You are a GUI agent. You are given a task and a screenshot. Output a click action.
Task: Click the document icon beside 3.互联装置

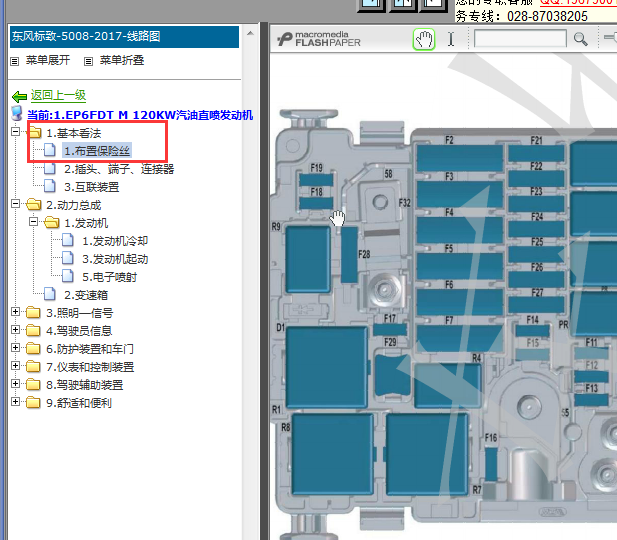50,186
